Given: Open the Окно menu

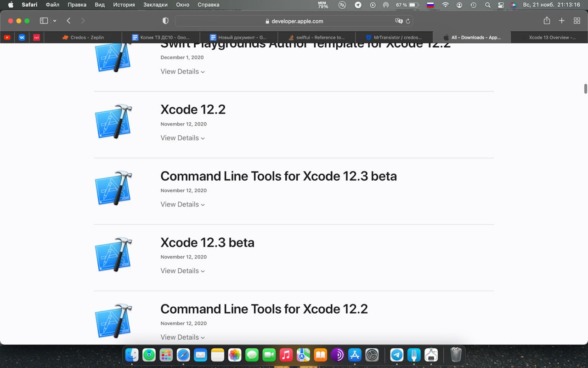Looking at the screenshot, I should click(183, 5).
